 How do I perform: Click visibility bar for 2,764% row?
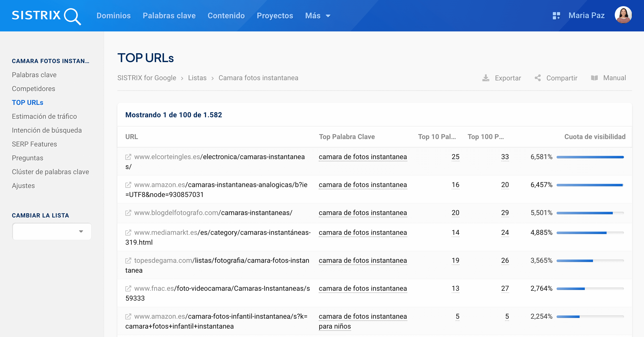click(590, 289)
